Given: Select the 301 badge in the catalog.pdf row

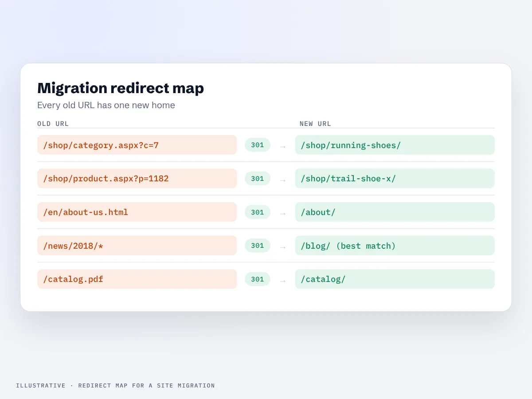Looking at the screenshot, I should [258, 279].
